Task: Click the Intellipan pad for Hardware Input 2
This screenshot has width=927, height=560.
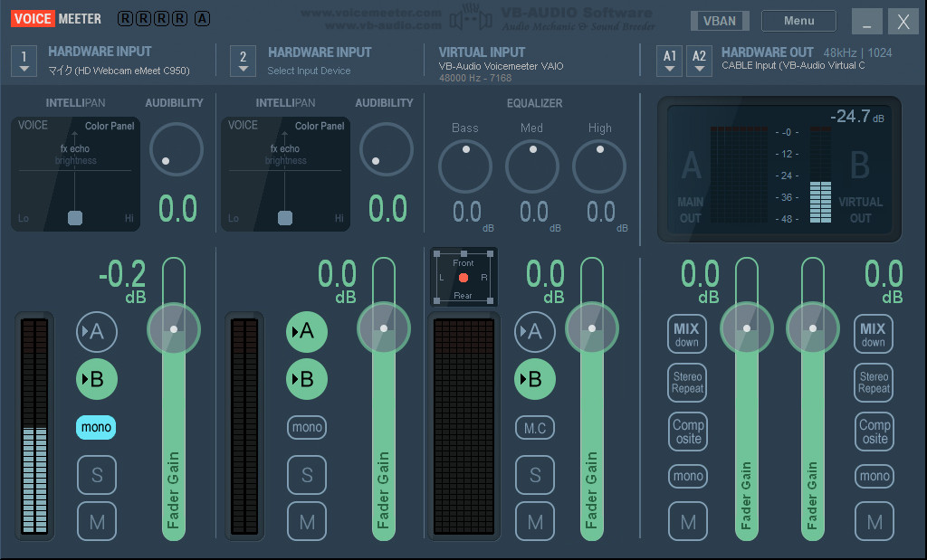Action: tap(285, 174)
